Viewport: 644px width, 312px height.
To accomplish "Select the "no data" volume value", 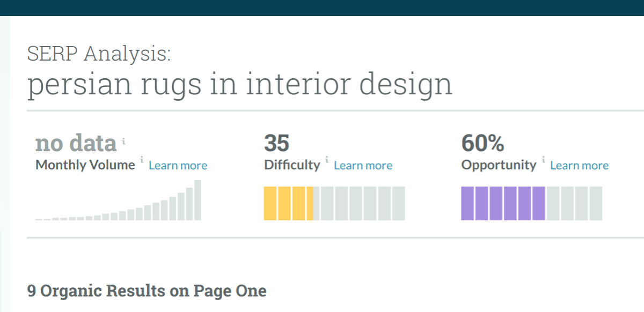I will [76, 143].
